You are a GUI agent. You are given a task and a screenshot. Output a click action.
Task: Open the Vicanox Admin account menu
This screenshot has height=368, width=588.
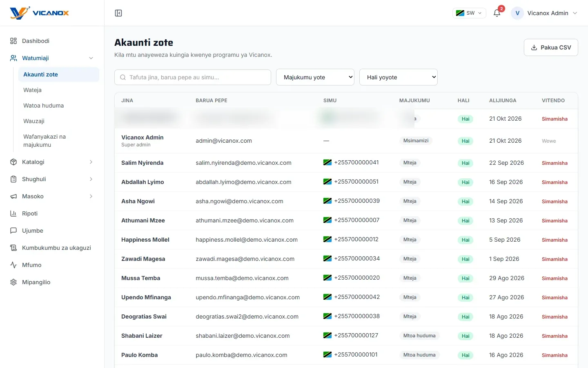(x=545, y=13)
